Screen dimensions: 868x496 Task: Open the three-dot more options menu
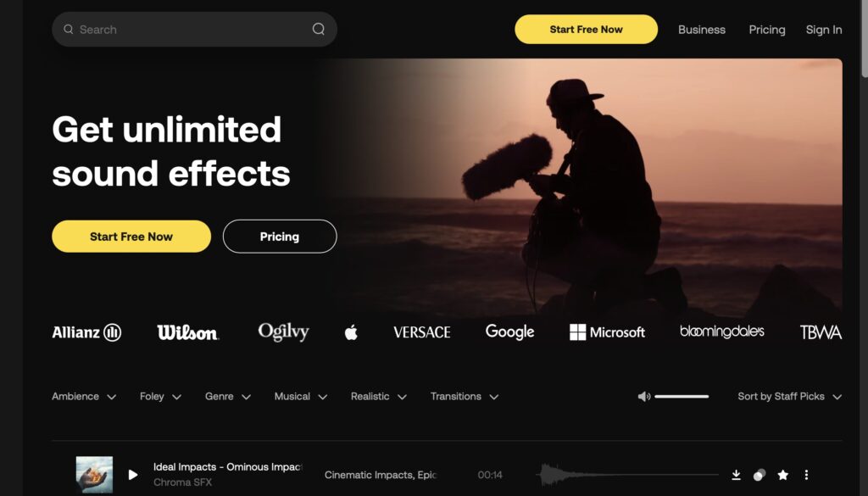[x=807, y=475]
